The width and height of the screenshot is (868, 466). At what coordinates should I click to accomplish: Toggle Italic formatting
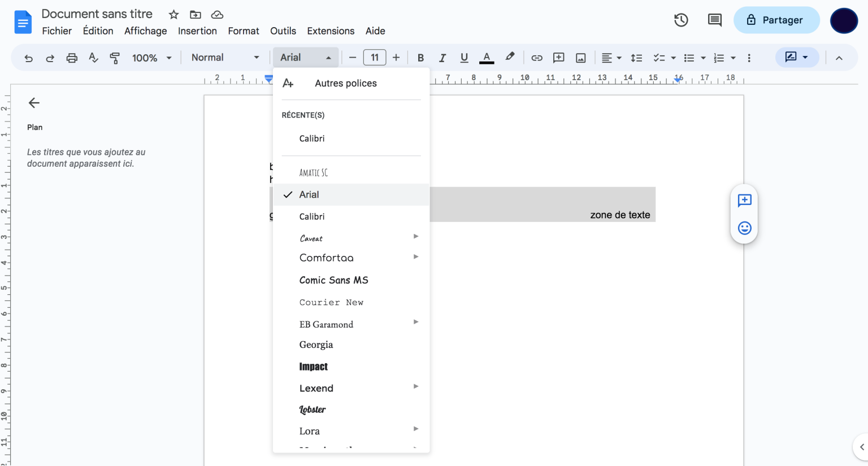(442, 58)
